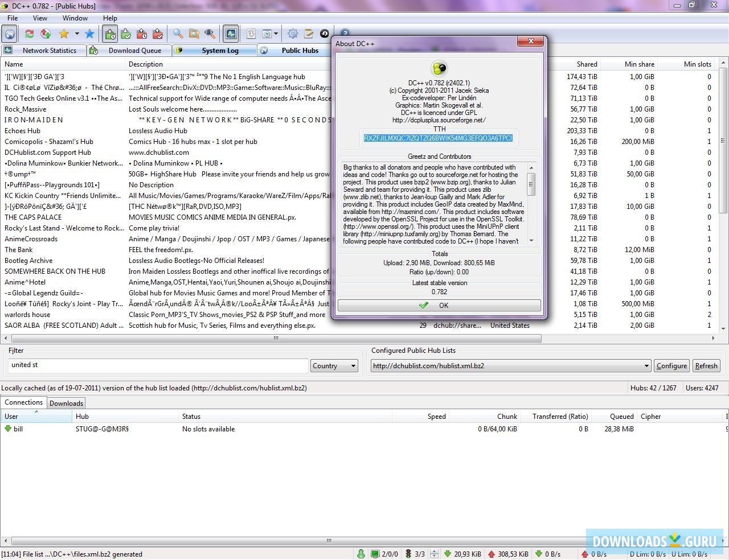Sort hubs by Name column header
The image size is (729, 560).
coord(63,64)
